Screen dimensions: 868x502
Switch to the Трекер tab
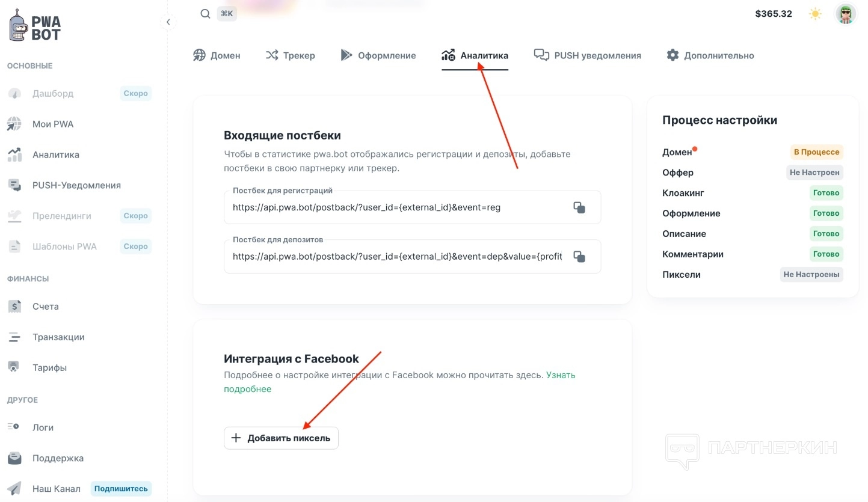(290, 55)
